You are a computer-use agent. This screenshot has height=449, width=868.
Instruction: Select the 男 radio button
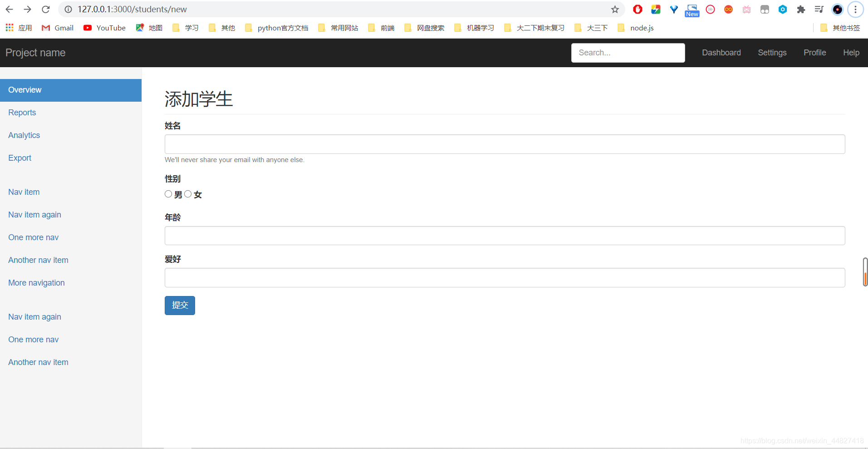pos(168,194)
